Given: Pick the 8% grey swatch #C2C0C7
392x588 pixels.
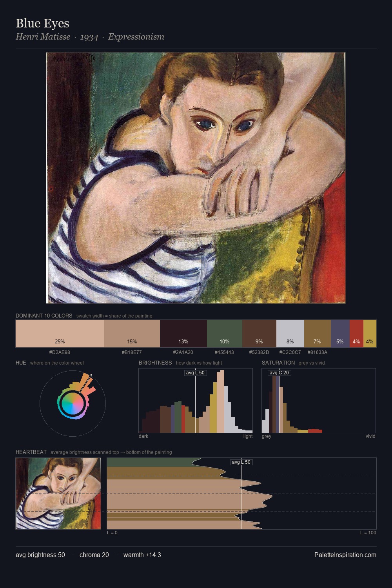Looking at the screenshot, I should [290, 334].
